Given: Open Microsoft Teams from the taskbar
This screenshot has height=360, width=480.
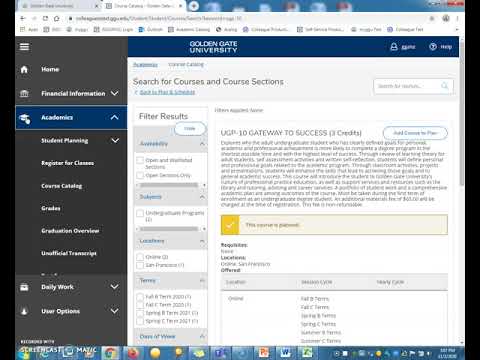Looking at the screenshot, I should (x=220, y=353).
